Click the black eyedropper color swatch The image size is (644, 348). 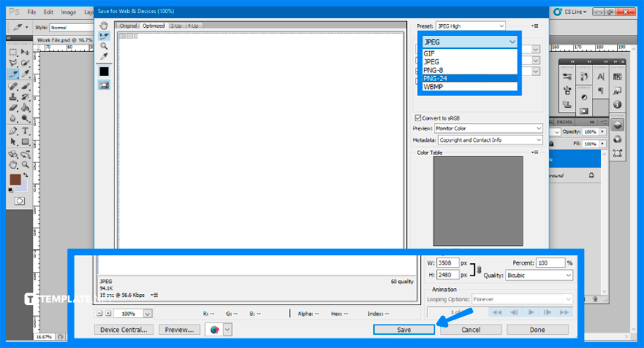coord(104,71)
